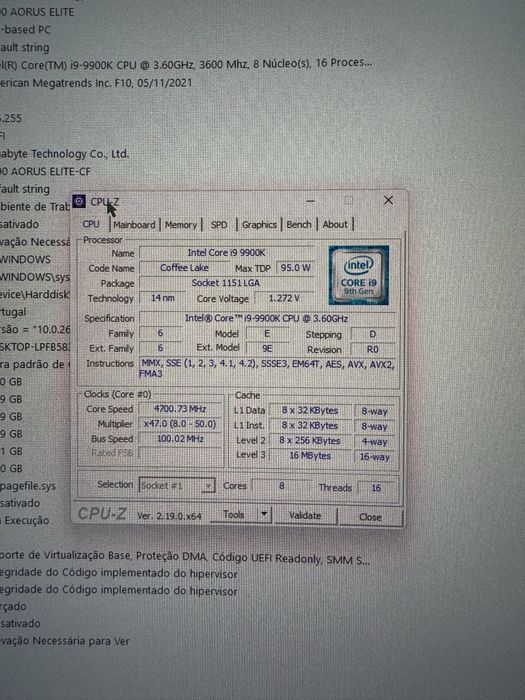Screen dimensions: 525x700
Task: Click the Technology value 14 nm
Action: coord(162,298)
